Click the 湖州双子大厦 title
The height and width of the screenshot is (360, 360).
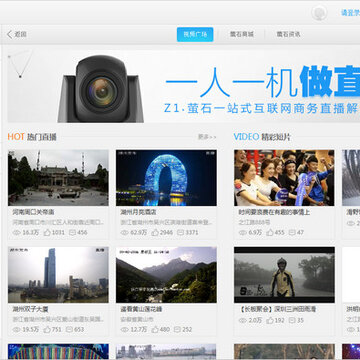(x=30, y=309)
